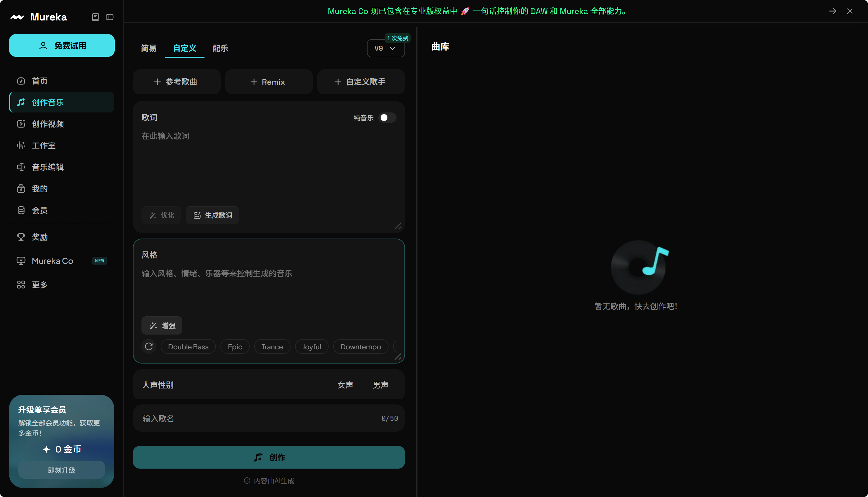Click the 曲库 library heading
This screenshot has width=868, height=497.
[440, 47]
